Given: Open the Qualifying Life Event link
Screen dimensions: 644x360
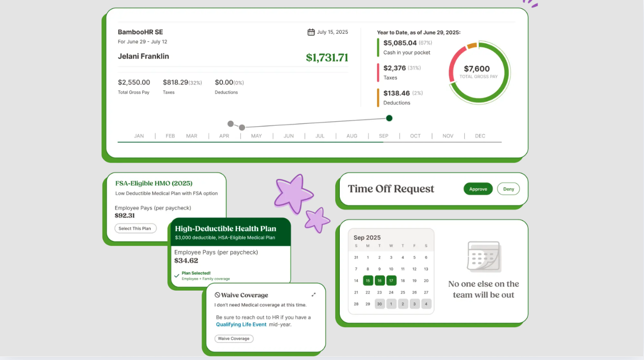Looking at the screenshot, I should [x=241, y=324].
